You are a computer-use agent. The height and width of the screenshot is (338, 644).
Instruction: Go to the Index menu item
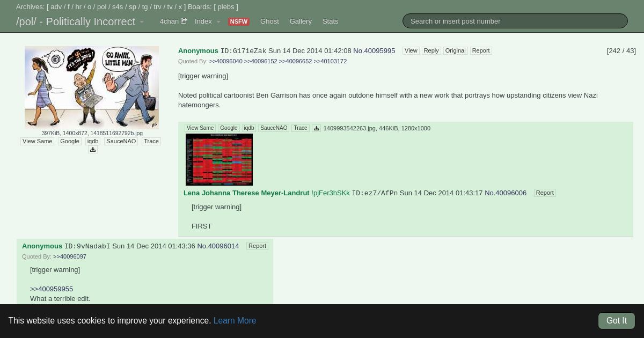pyautogui.click(x=203, y=21)
